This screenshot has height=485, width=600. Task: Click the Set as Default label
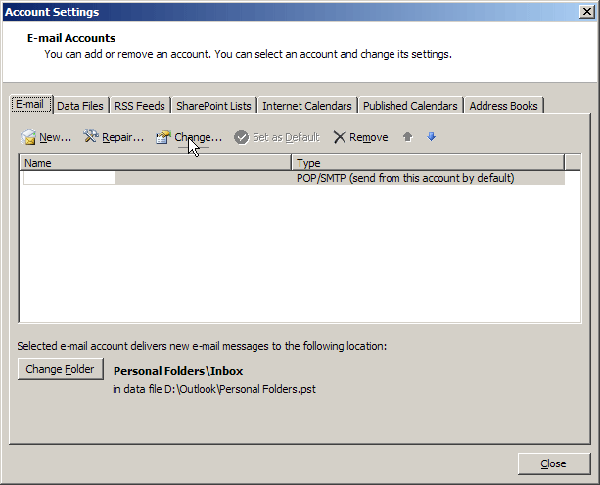point(286,137)
